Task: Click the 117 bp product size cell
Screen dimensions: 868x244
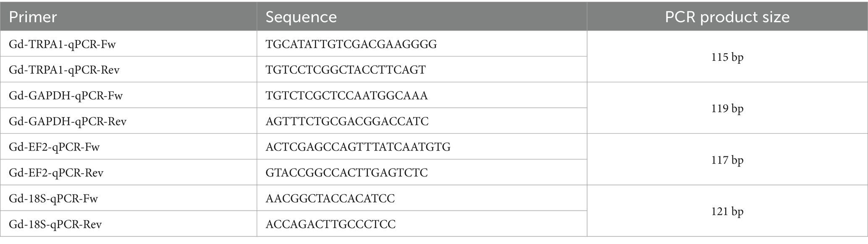Action: pyautogui.click(x=727, y=160)
